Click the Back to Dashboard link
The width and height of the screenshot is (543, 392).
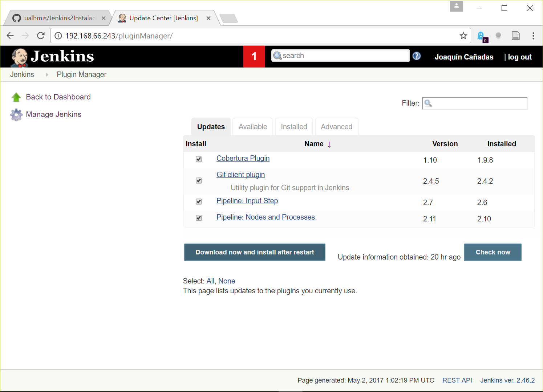[x=58, y=97]
